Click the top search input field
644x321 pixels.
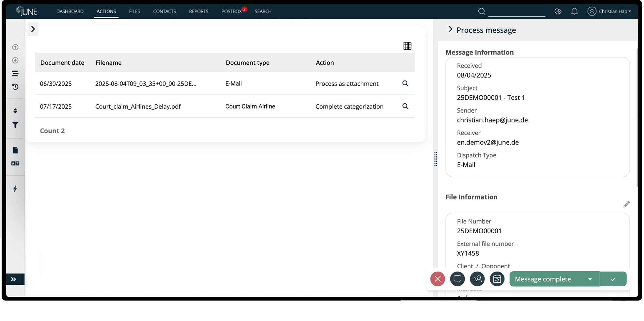click(516, 11)
